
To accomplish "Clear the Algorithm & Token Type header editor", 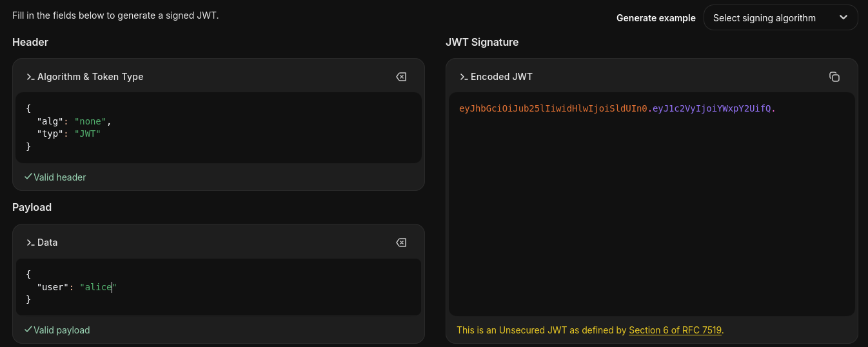I will (401, 77).
